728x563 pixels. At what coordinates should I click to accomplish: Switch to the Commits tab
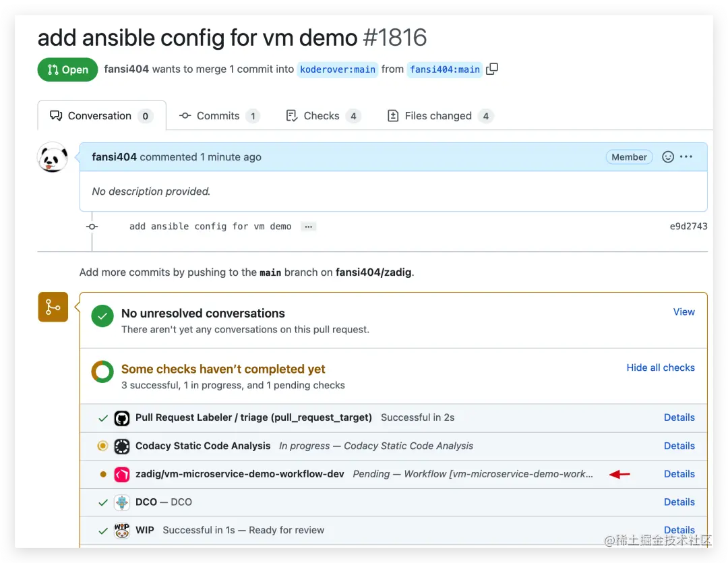[x=219, y=116]
